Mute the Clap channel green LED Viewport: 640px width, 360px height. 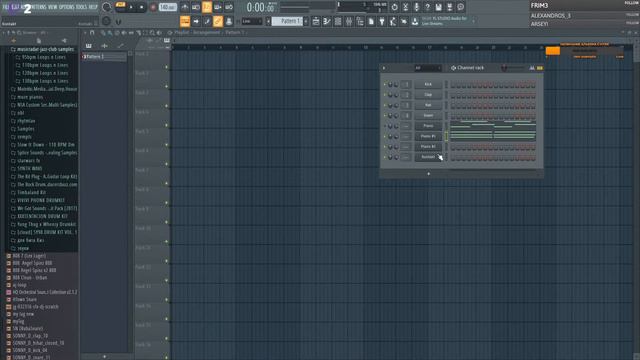(x=384, y=95)
